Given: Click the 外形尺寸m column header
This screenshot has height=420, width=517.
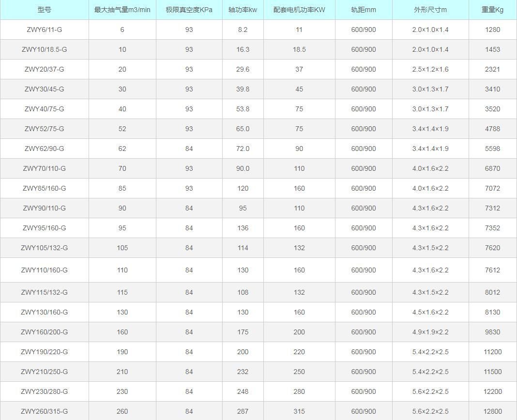Looking at the screenshot, I should pos(430,10).
